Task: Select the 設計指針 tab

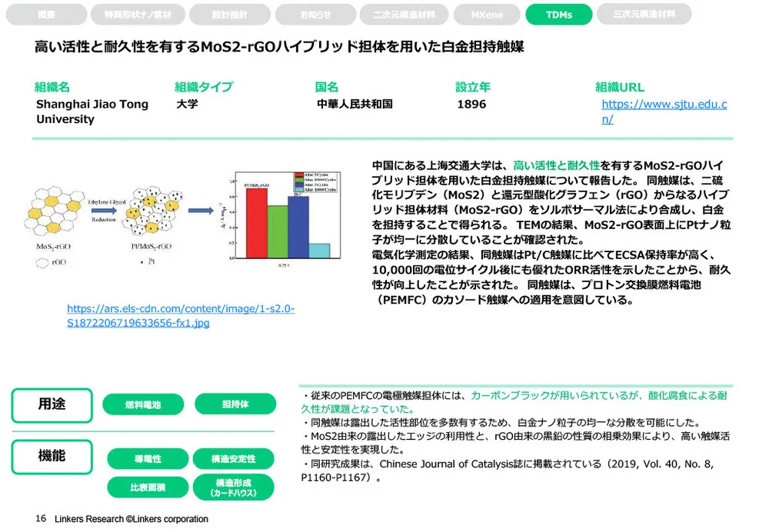Action: pos(230,14)
